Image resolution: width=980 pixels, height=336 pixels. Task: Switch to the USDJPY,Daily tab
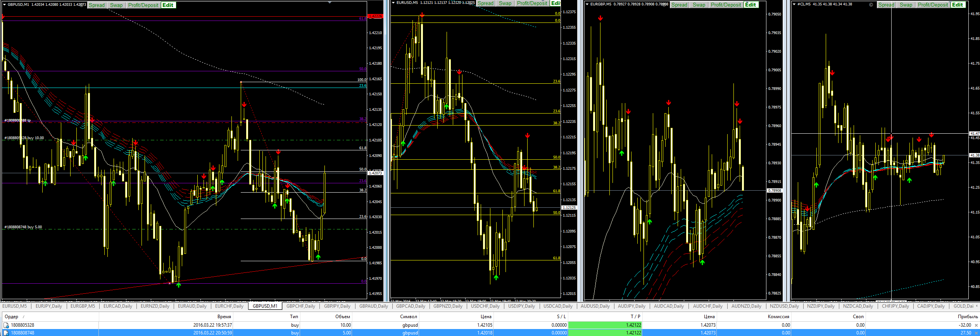pyautogui.click(x=522, y=306)
